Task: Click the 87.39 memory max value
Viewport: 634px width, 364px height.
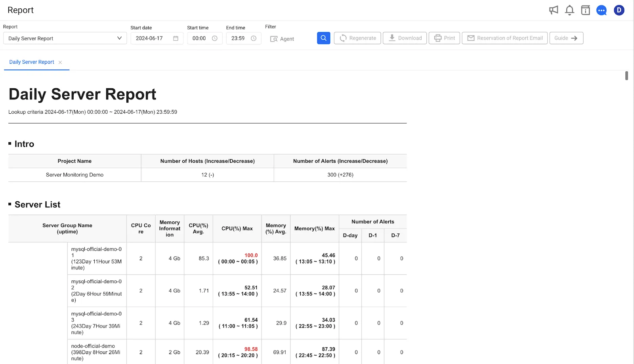Action: click(328, 349)
